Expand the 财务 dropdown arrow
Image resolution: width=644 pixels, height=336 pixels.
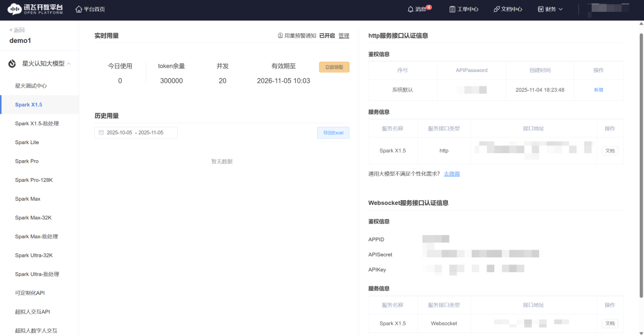pyautogui.click(x=561, y=9)
